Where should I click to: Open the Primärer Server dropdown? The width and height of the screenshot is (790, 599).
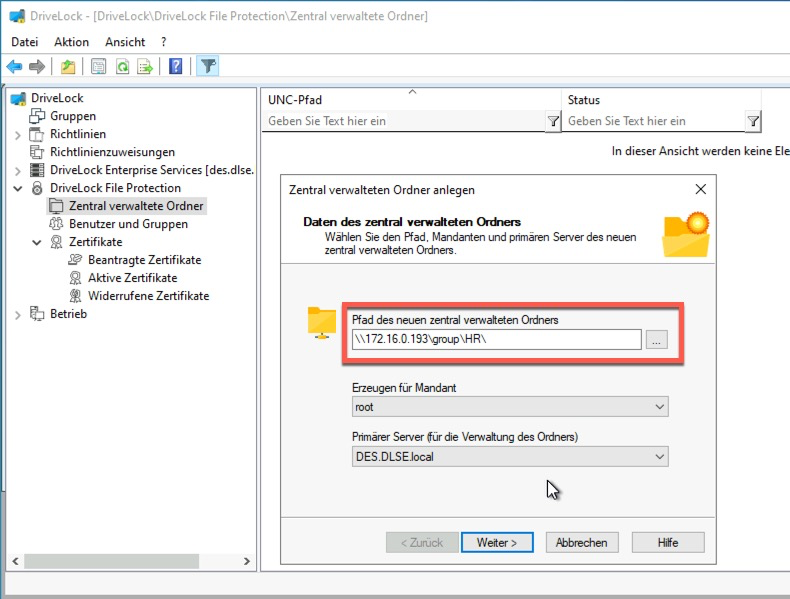(510, 457)
